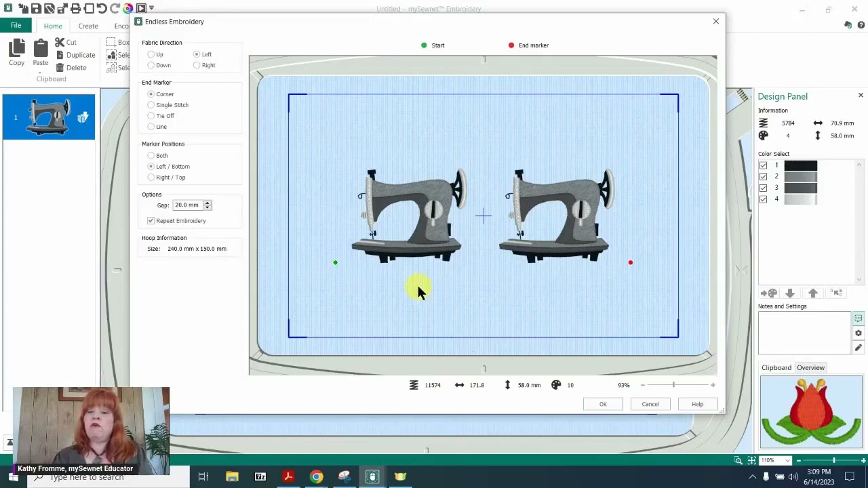The width and height of the screenshot is (868, 488).
Task: Click the left sewing machine design in preview
Action: pyautogui.click(x=410, y=216)
